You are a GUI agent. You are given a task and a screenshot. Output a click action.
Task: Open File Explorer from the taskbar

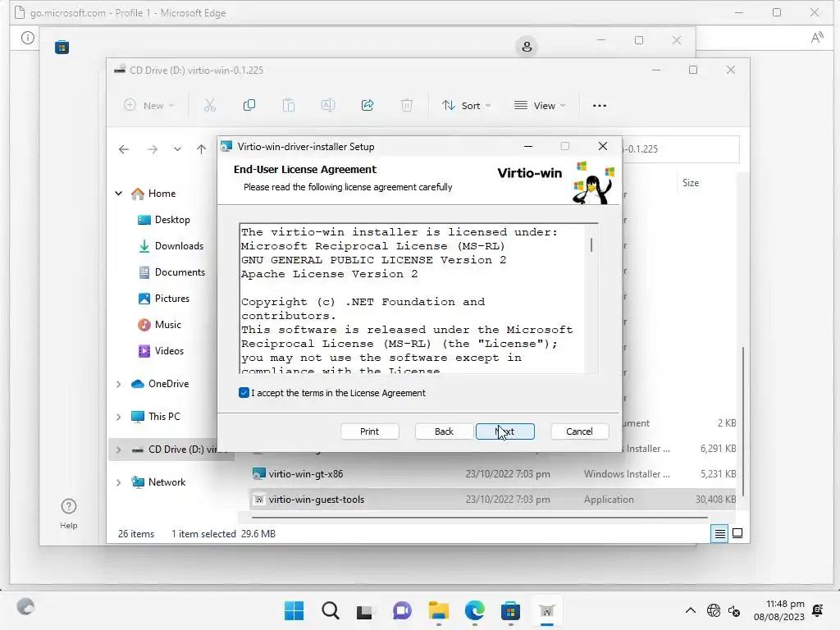click(438, 610)
